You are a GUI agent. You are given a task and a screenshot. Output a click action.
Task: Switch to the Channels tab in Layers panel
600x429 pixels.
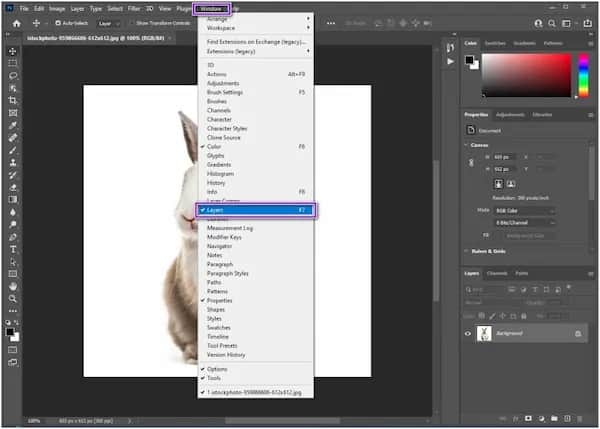coord(497,273)
